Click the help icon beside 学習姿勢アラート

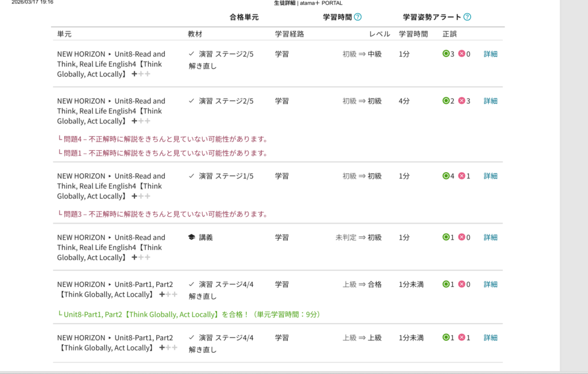tap(467, 17)
